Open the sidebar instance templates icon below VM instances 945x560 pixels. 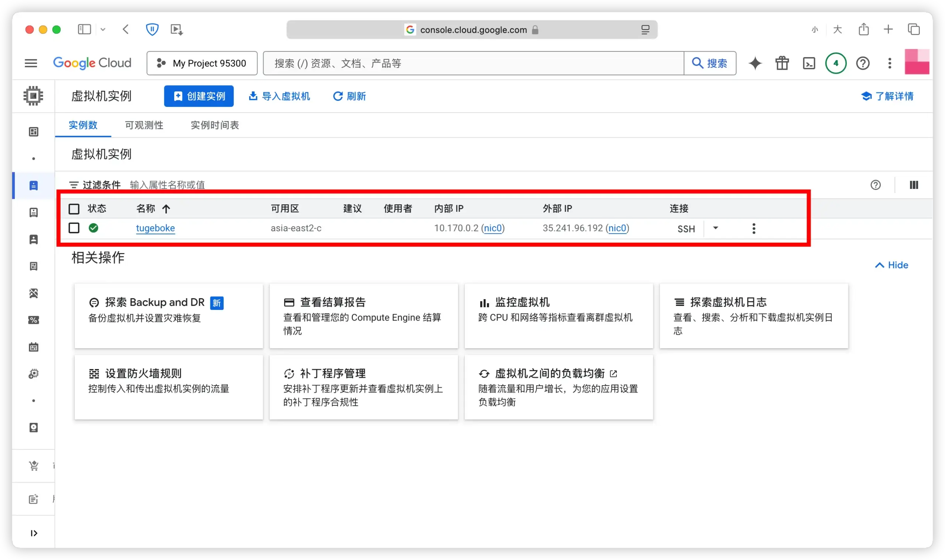click(x=34, y=212)
